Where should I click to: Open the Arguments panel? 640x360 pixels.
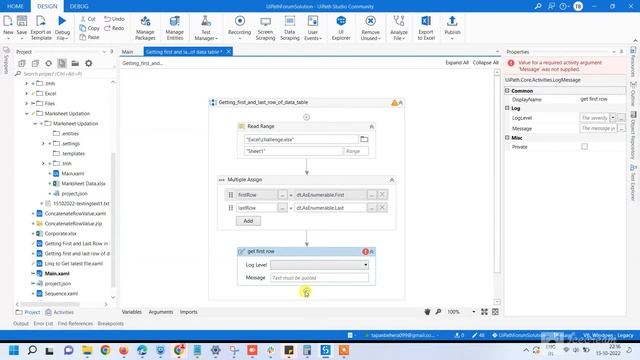point(161,312)
